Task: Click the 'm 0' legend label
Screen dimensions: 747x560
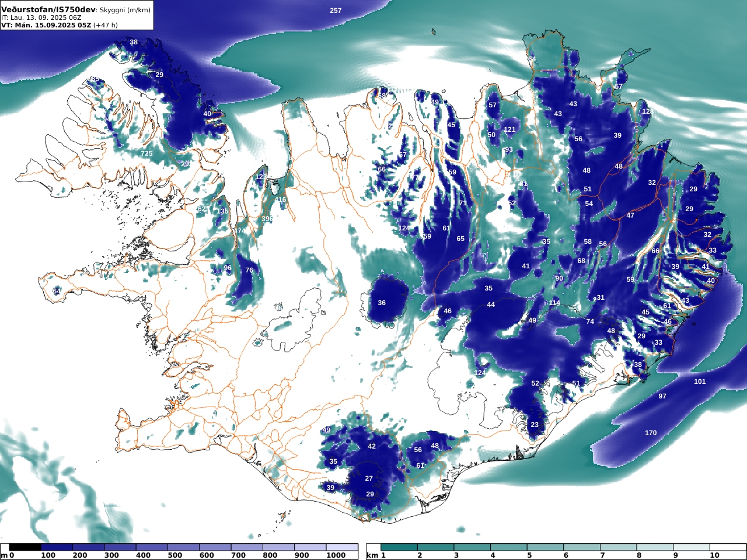Action: coord(8,555)
